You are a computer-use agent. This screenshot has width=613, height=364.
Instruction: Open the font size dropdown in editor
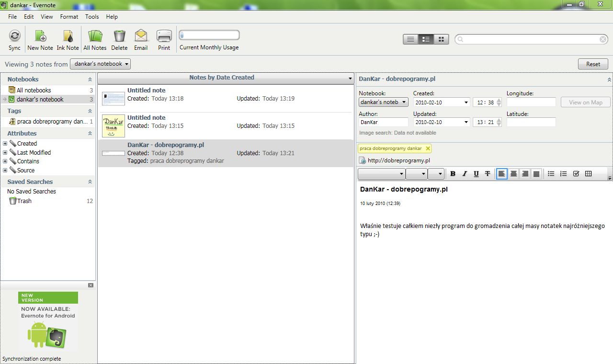416,174
